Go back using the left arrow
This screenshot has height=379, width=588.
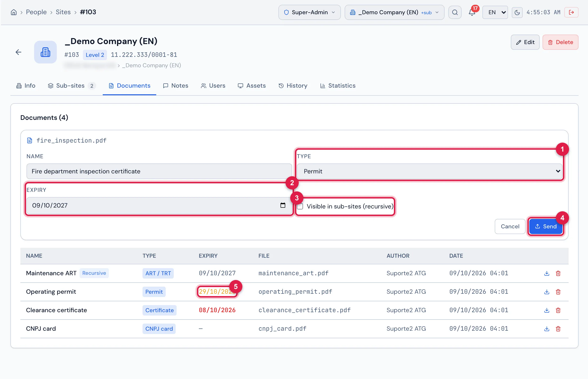pyautogui.click(x=18, y=52)
